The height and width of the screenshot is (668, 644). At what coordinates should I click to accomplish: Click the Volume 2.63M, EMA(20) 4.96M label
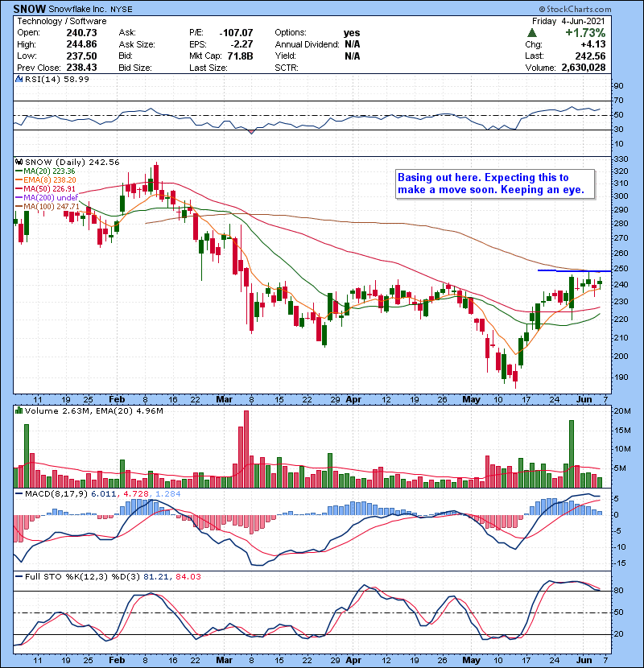(x=93, y=411)
